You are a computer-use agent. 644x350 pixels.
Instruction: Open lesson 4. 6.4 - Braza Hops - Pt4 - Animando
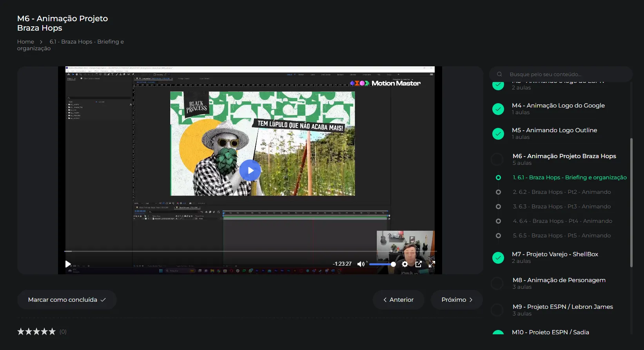click(562, 221)
